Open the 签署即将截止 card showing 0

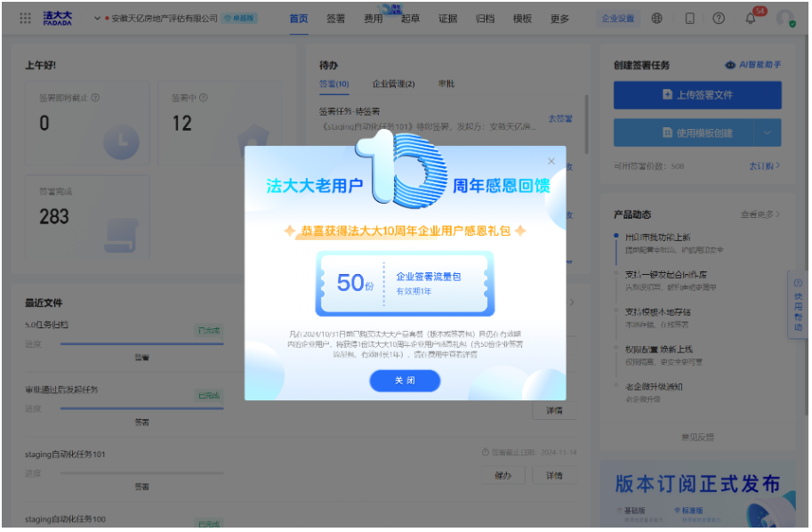(x=87, y=124)
